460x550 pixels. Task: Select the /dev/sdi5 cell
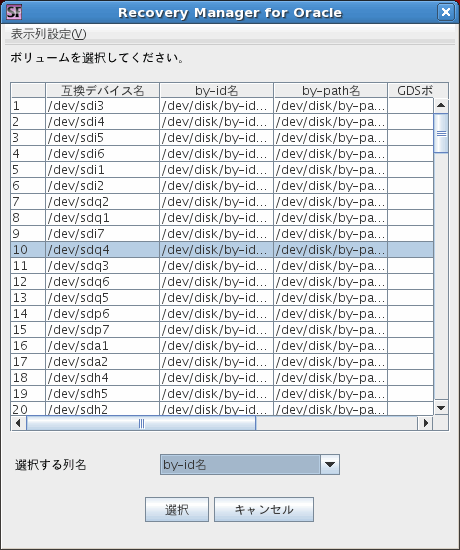coord(102,138)
